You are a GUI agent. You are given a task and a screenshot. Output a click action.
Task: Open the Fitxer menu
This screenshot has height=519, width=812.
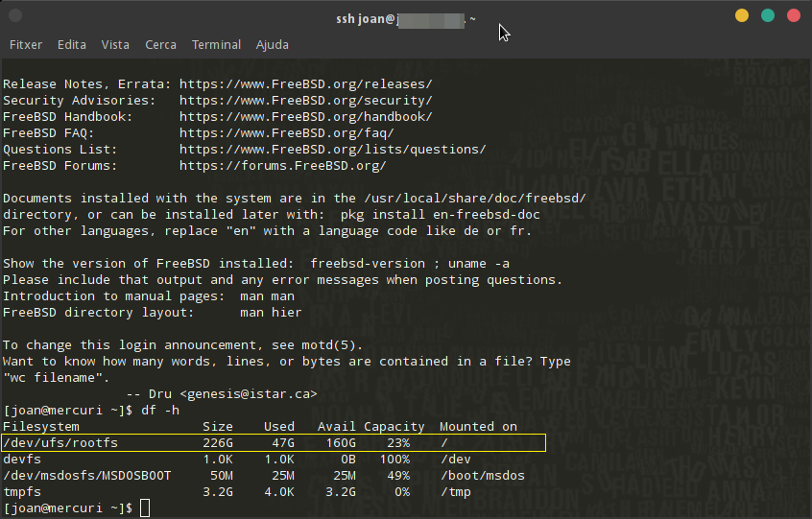[x=26, y=45]
